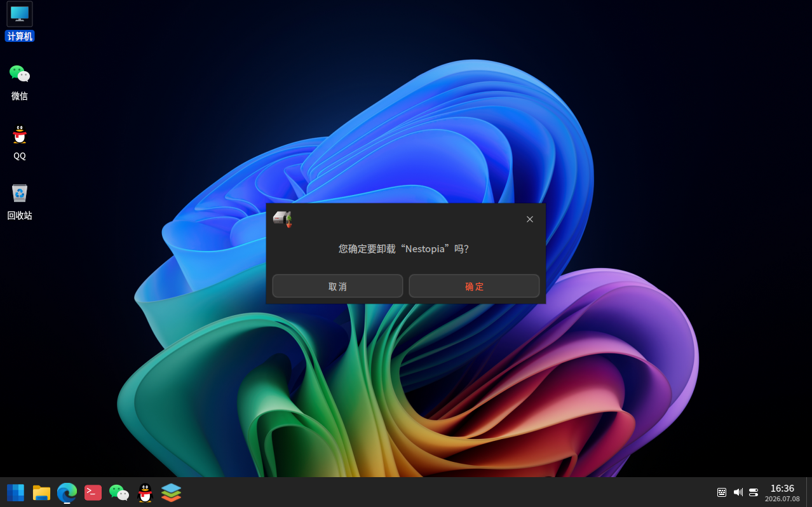Open the system toggles tray icon

pos(754,492)
